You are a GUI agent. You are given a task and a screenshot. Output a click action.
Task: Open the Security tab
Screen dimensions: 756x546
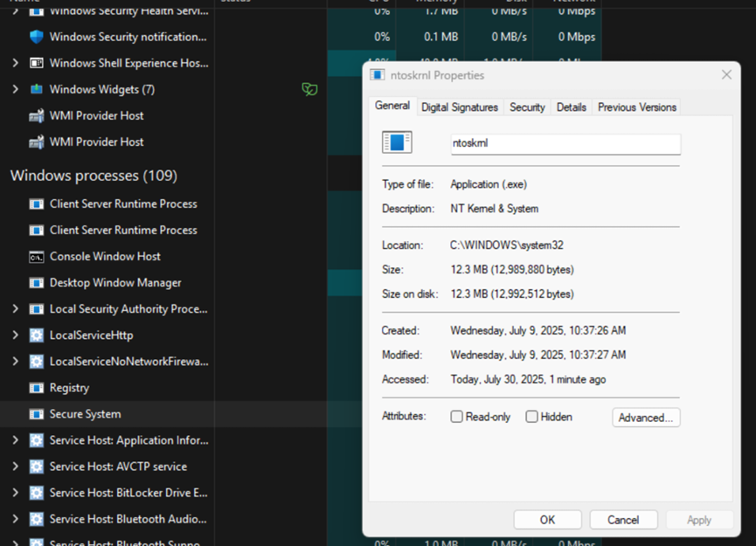tap(527, 107)
